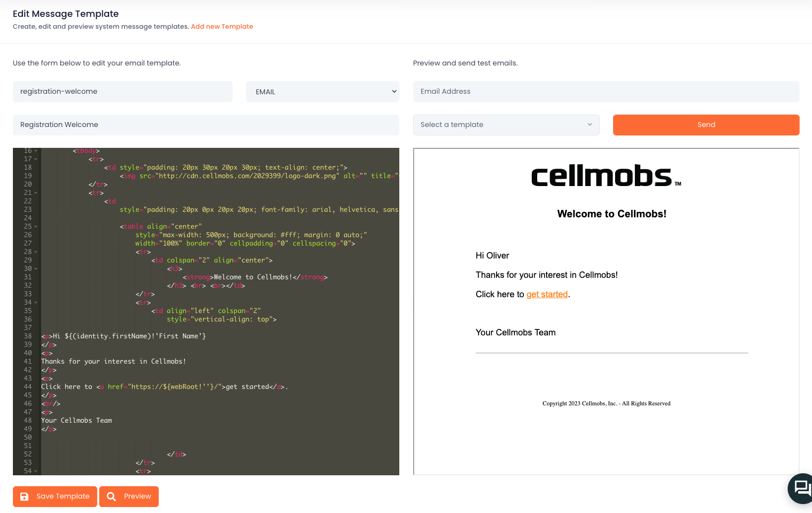
Task: Click the cellmobs logo in the preview
Action: tap(606, 176)
